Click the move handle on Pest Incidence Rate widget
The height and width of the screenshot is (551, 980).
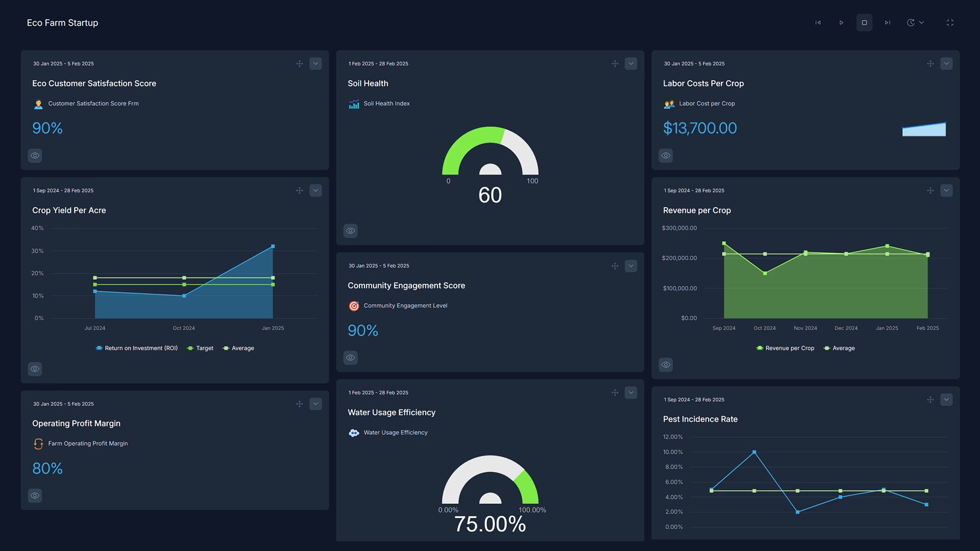[930, 399]
